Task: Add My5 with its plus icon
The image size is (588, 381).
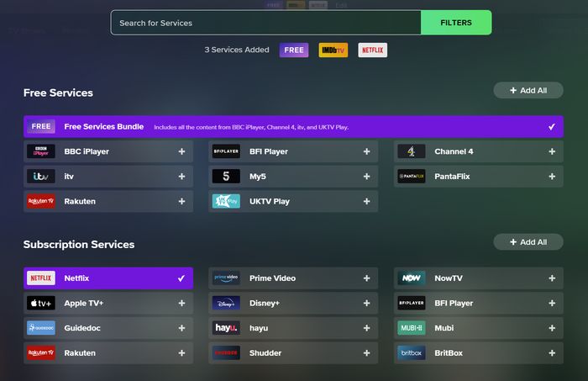Action: [x=366, y=177]
